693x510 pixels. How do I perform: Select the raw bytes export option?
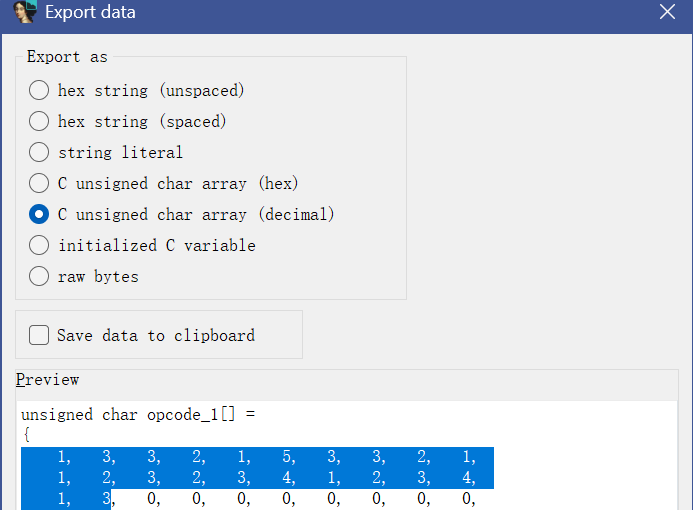pos(39,276)
